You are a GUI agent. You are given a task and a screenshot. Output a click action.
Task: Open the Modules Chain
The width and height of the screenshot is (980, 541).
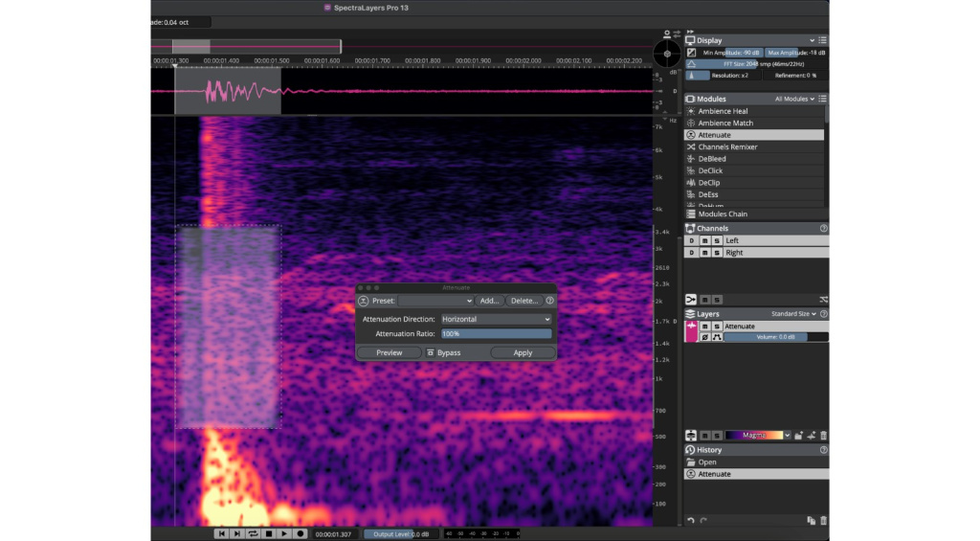(756, 214)
